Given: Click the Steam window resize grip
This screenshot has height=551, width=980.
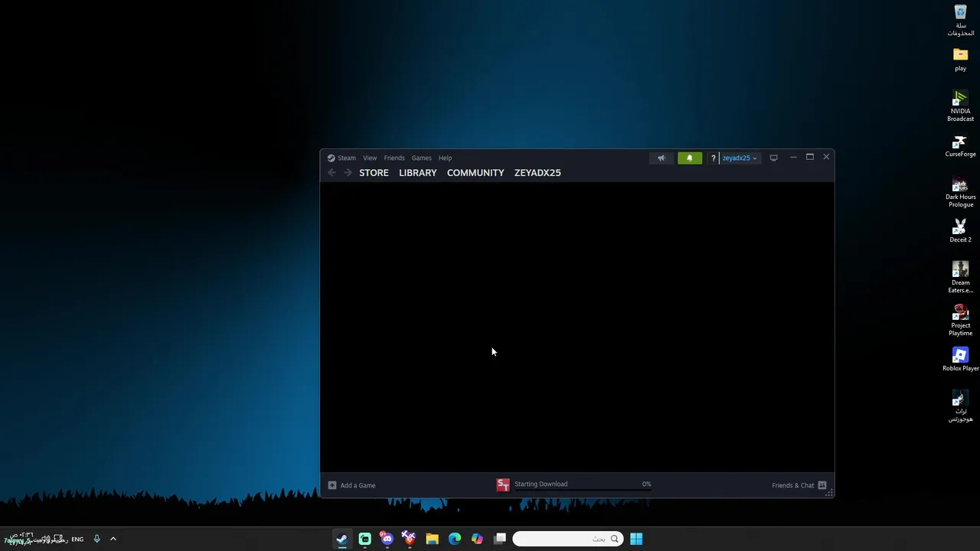Looking at the screenshot, I should tap(829, 494).
